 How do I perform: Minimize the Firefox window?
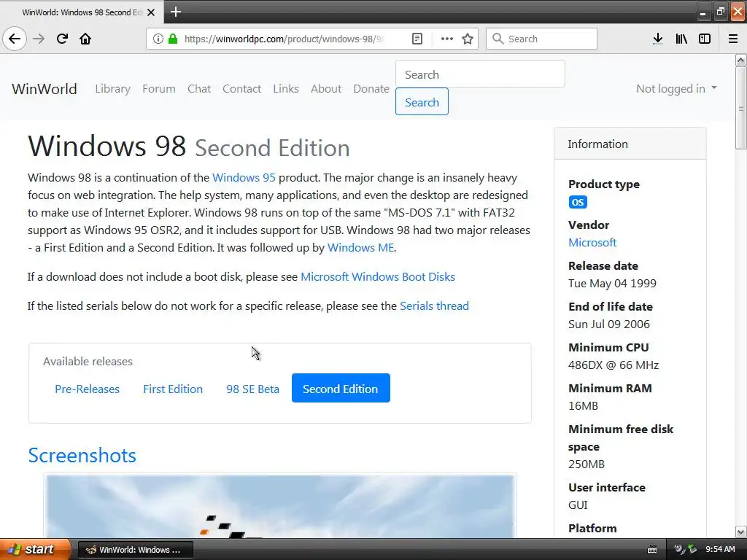coord(703,12)
